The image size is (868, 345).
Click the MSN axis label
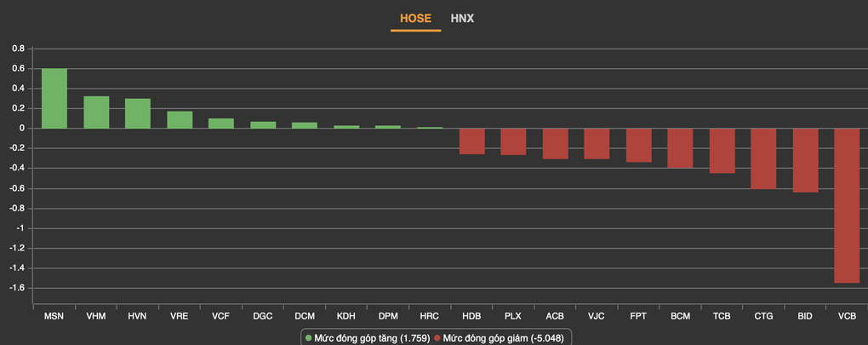(54, 316)
